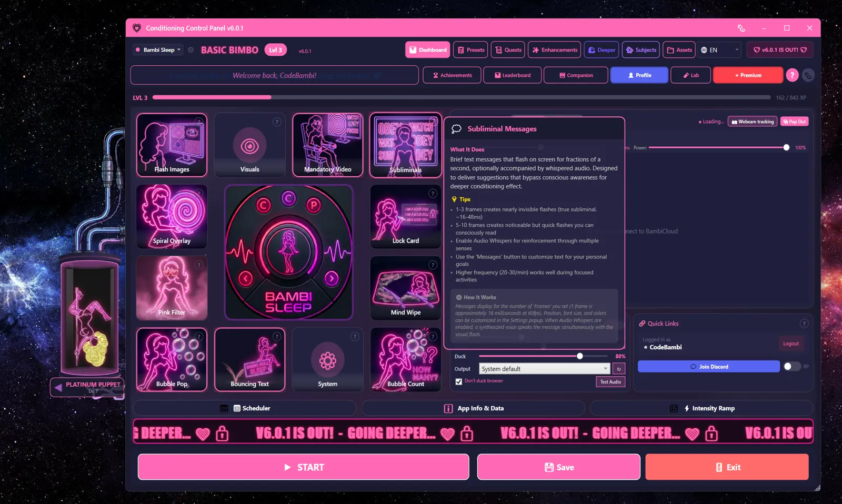Switch to the Dashboard tab
Viewport: 842px width, 504px height.
click(428, 50)
